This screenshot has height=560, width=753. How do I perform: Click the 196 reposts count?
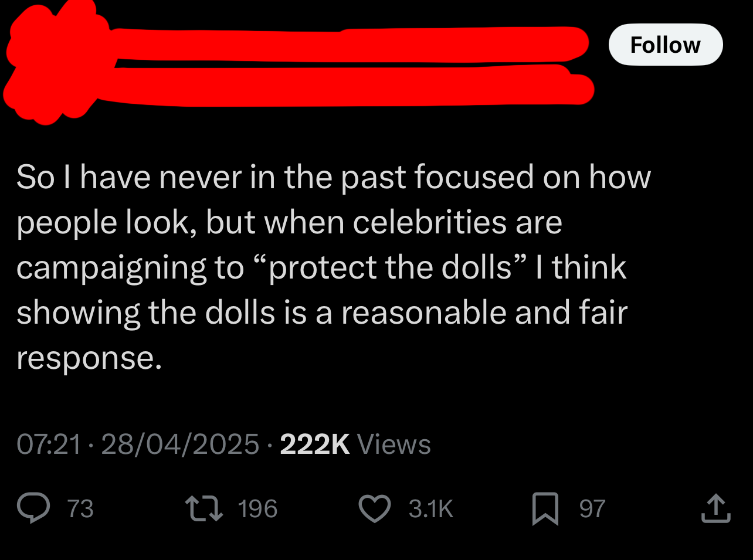(257, 508)
